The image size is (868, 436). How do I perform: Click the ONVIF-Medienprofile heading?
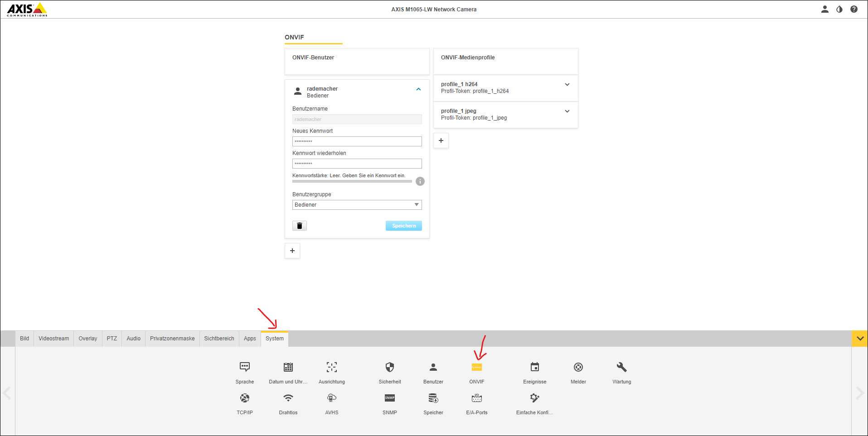(x=468, y=58)
